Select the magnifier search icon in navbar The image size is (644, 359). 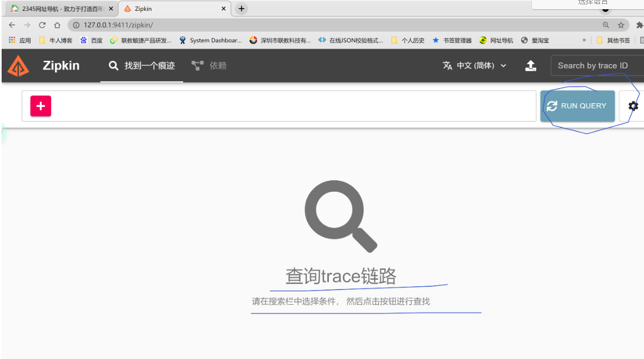click(x=113, y=65)
